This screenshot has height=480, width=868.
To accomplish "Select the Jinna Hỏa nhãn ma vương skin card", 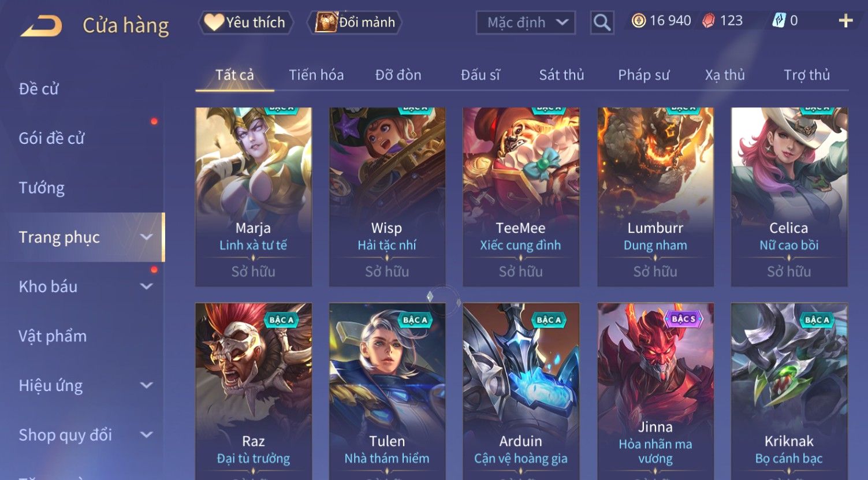I will [x=655, y=392].
